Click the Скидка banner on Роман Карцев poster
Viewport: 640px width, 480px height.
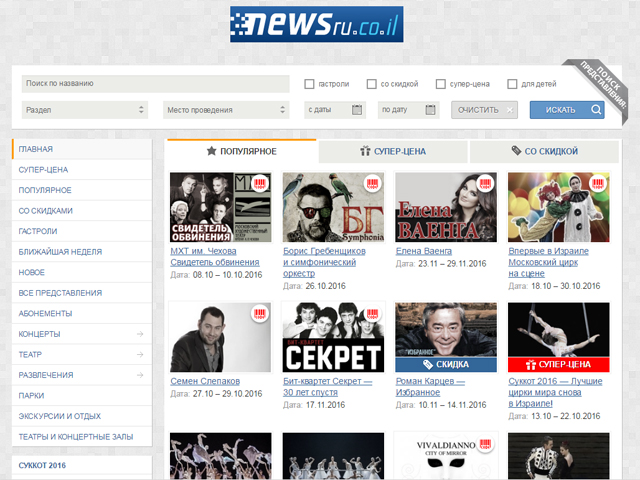446,364
